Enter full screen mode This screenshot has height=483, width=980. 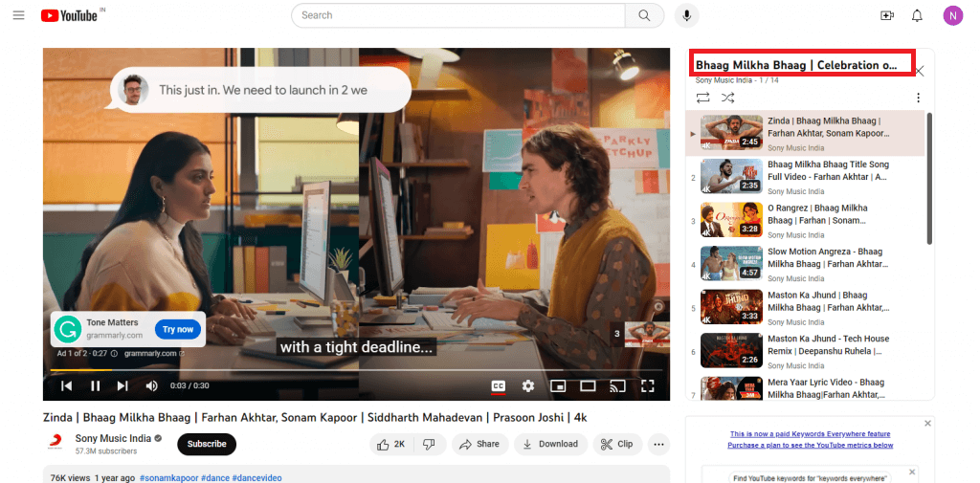point(648,386)
